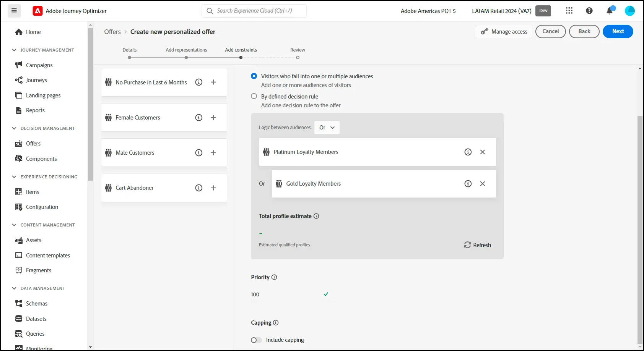This screenshot has width=644, height=351.
Task: Open Logic between audiences Or dropdown
Action: pos(327,128)
